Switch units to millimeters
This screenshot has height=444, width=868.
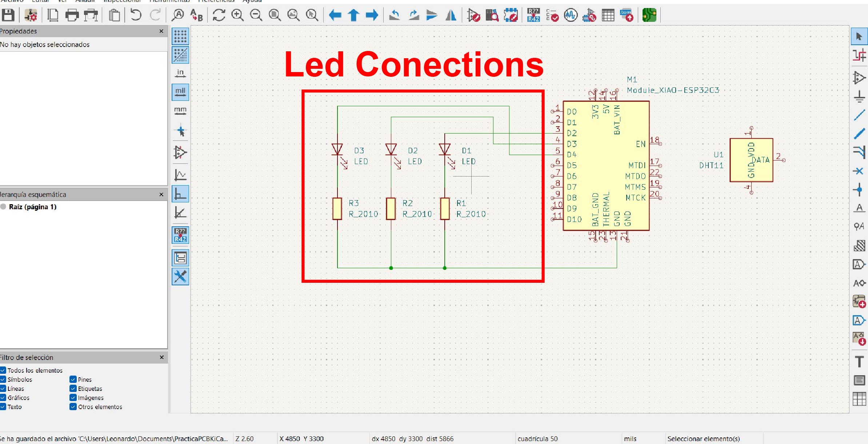[x=180, y=111]
